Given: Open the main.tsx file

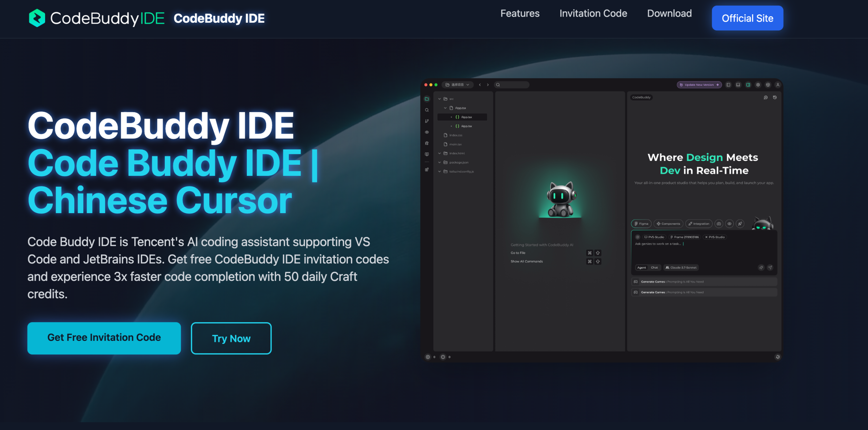Looking at the screenshot, I should coord(453,144).
